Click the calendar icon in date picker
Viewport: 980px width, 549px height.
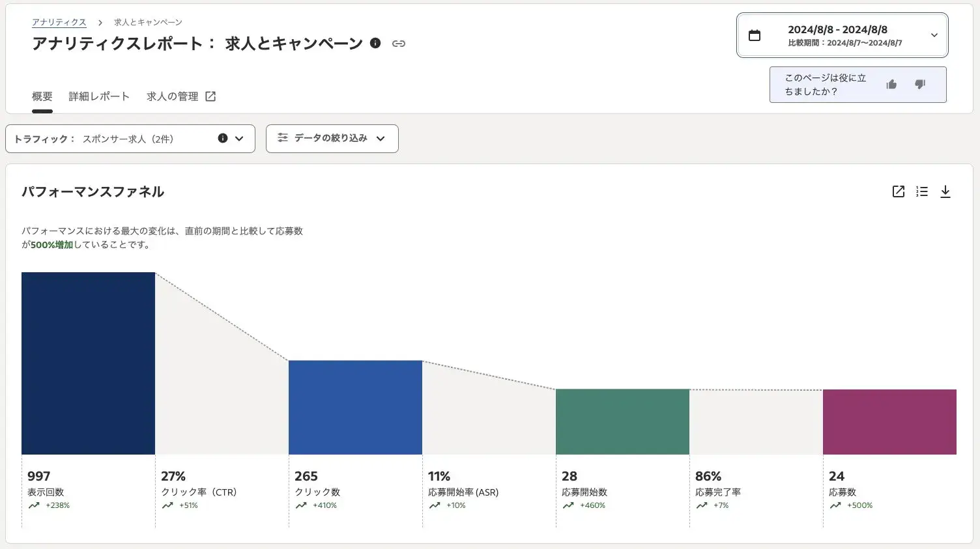[755, 36]
